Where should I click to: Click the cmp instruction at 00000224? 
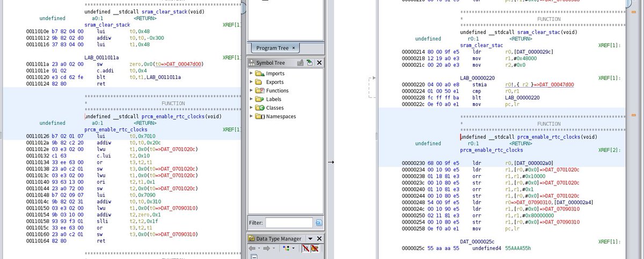coord(477,91)
